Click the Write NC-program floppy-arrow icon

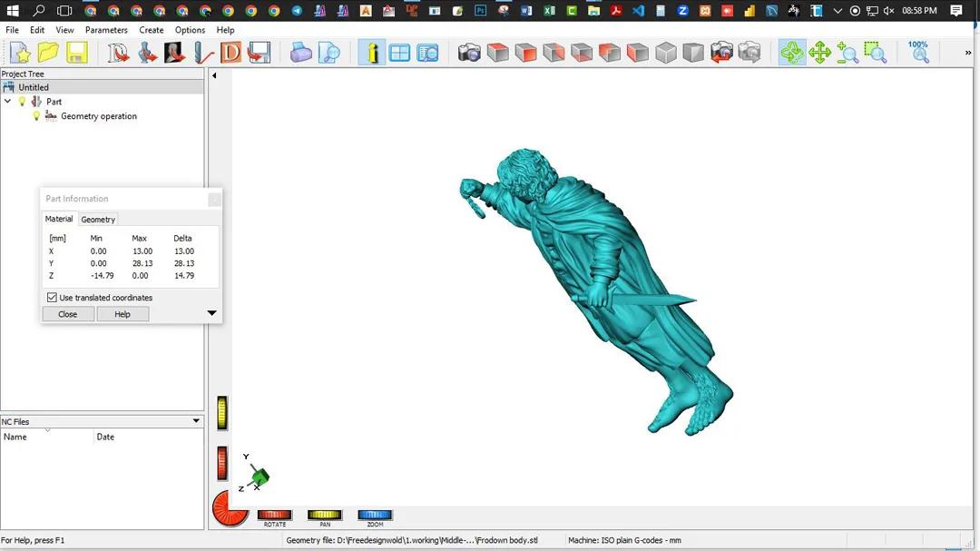click(259, 53)
